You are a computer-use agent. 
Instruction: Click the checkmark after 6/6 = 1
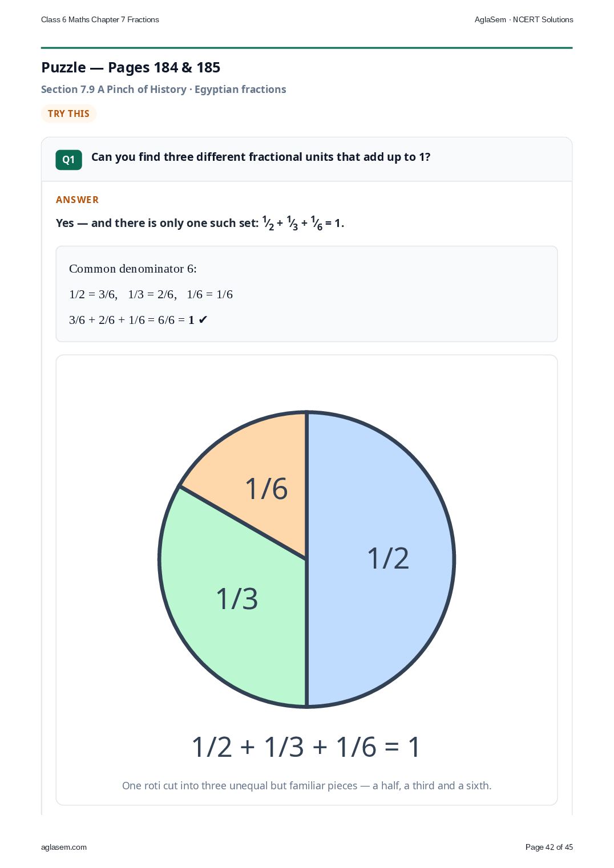tap(203, 320)
